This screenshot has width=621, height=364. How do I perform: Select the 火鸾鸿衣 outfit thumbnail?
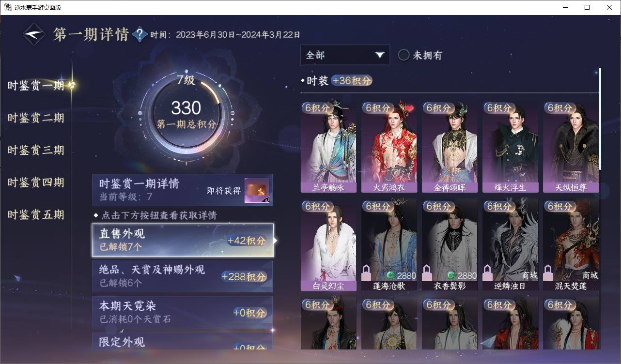click(389, 147)
